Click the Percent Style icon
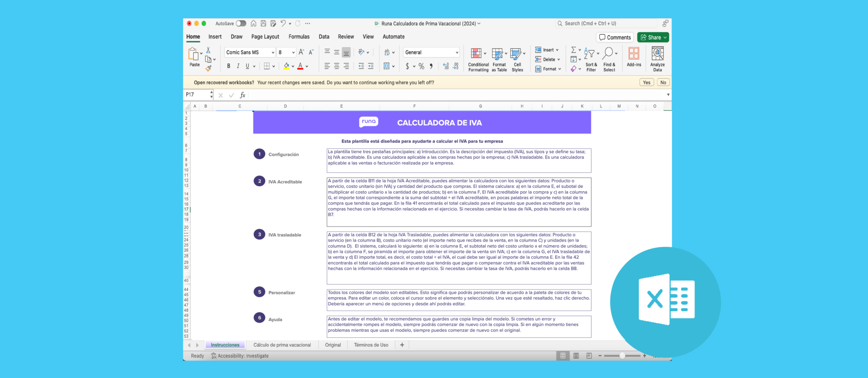The height and width of the screenshot is (378, 868). point(421,66)
